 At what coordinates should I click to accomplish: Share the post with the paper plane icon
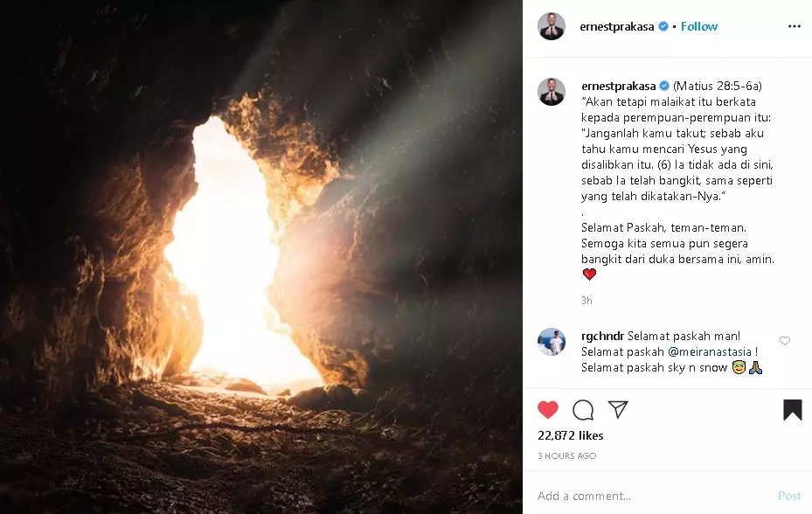click(x=617, y=408)
